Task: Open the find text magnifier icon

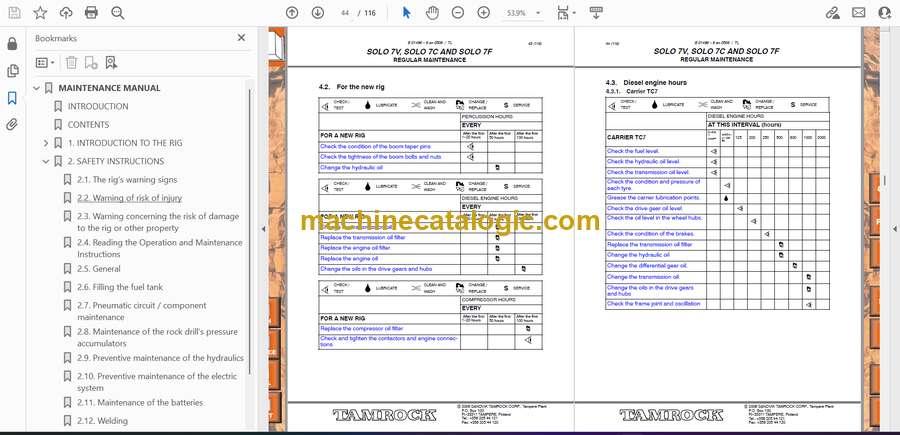Action: pyautogui.click(x=118, y=13)
